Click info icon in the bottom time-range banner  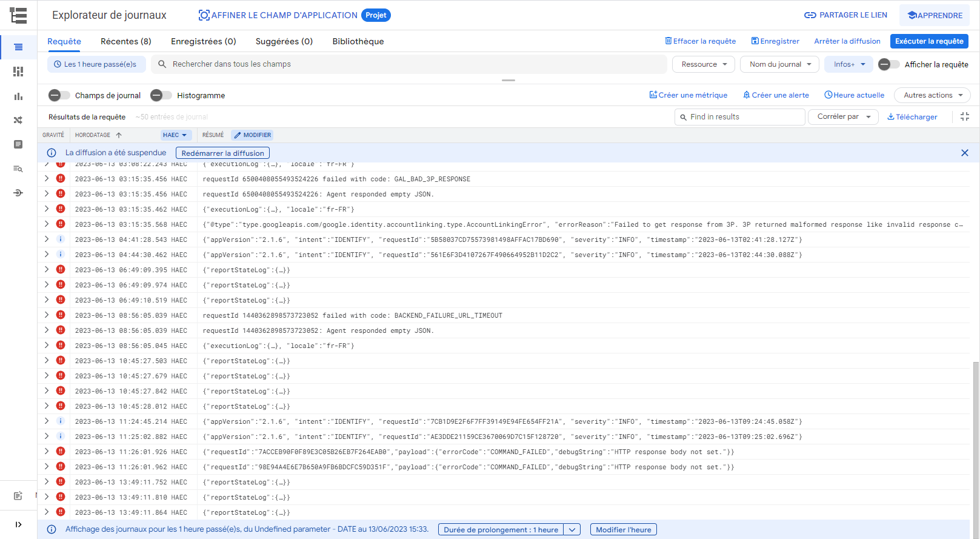click(52, 529)
